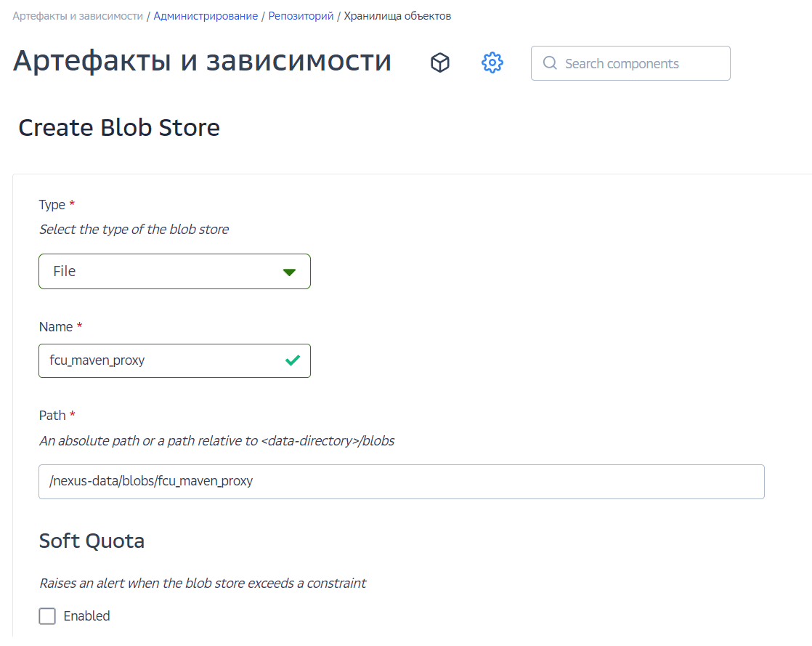Open the blue settings gear icon
The image size is (812, 646).
(x=492, y=62)
